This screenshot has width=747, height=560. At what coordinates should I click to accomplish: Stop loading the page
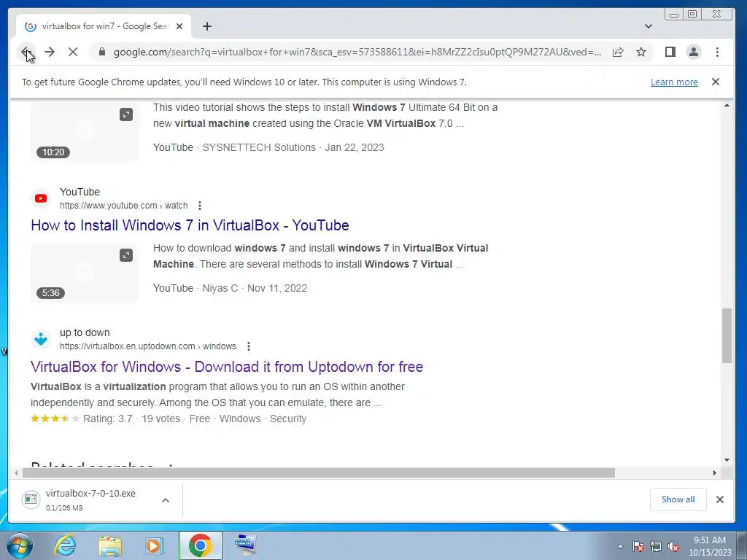coord(73,52)
